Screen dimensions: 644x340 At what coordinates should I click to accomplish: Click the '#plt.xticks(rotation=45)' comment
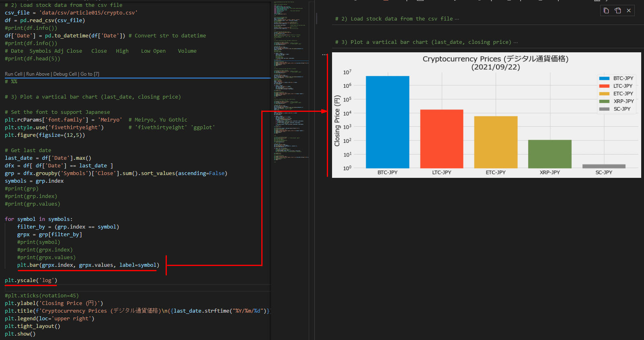click(42, 296)
